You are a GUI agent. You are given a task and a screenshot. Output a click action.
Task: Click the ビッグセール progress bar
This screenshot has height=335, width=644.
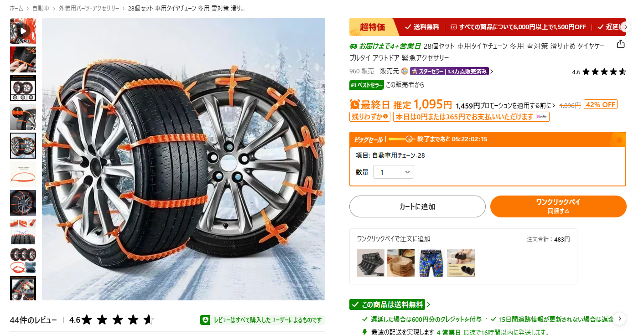point(400,139)
